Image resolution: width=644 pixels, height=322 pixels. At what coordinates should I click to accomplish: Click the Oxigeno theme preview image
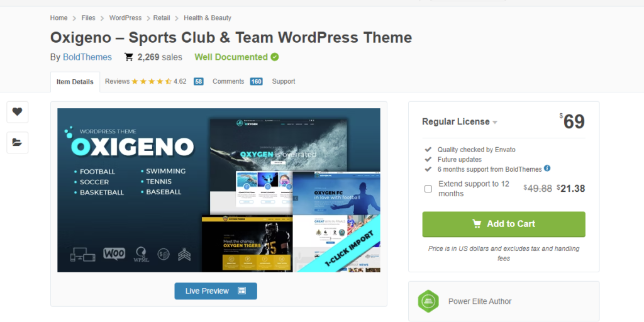(x=218, y=190)
